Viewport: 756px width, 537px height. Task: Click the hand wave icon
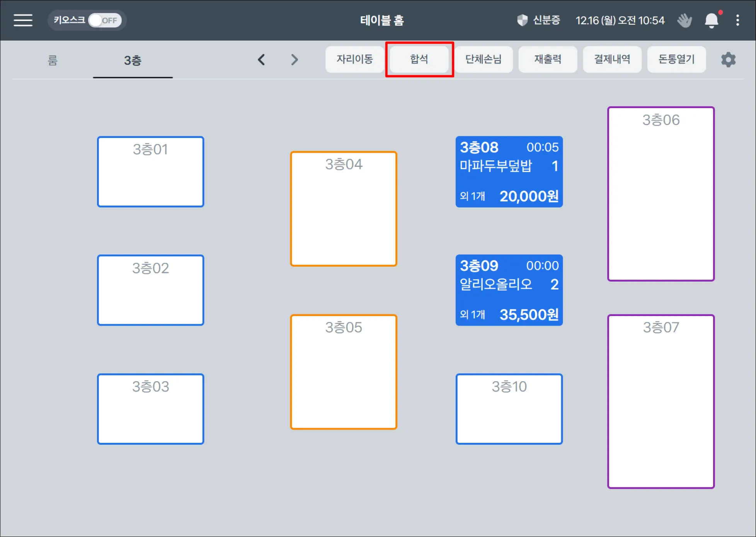[684, 20]
